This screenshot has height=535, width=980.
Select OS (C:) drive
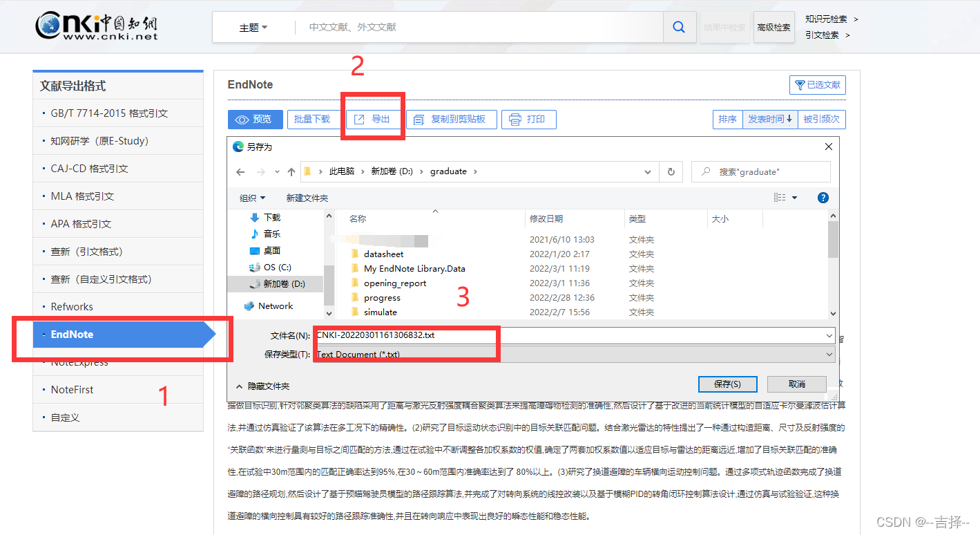click(x=277, y=267)
